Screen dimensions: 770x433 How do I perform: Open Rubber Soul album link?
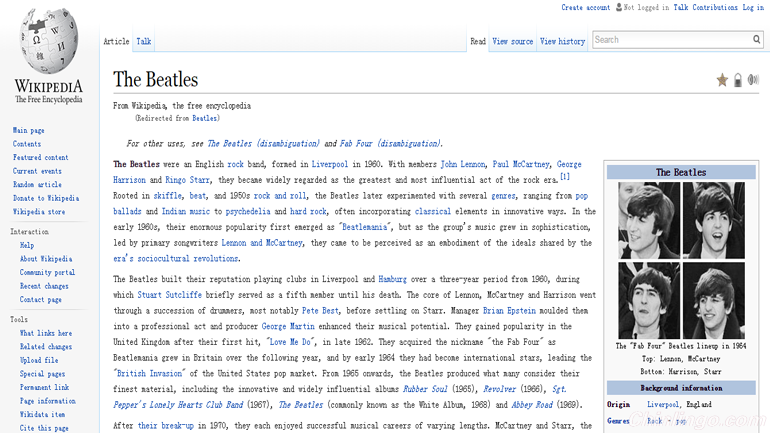pyautogui.click(x=425, y=389)
